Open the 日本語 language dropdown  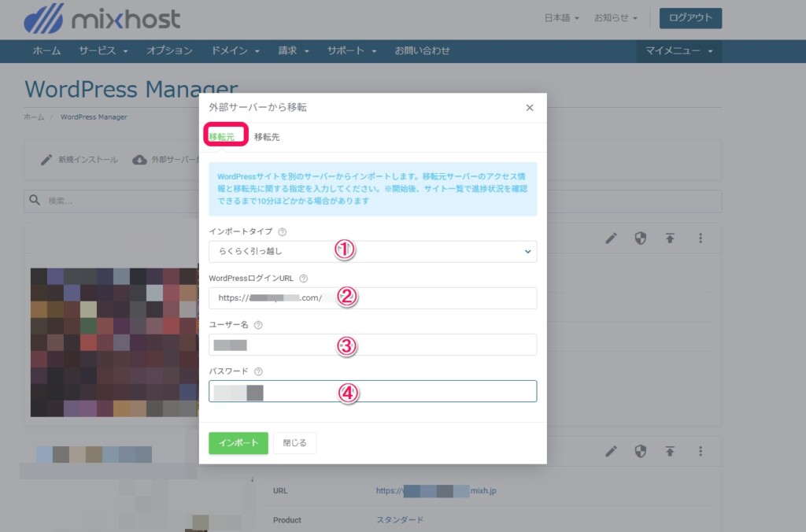(560, 16)
